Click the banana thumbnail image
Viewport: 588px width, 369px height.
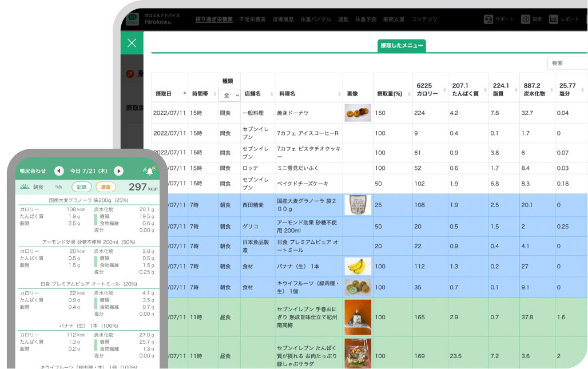click(357, 266)
